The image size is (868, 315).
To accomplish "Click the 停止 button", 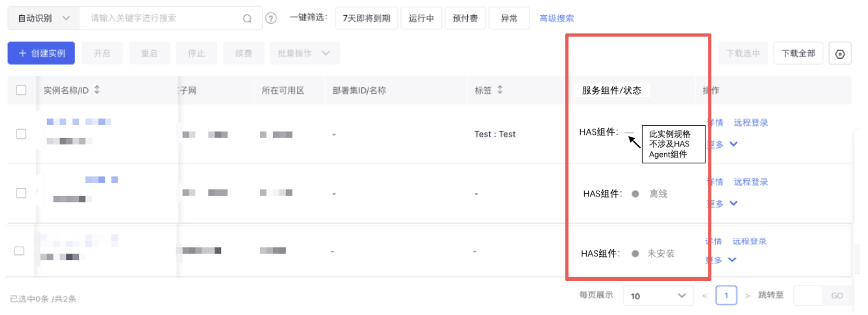I will (197, 53).
